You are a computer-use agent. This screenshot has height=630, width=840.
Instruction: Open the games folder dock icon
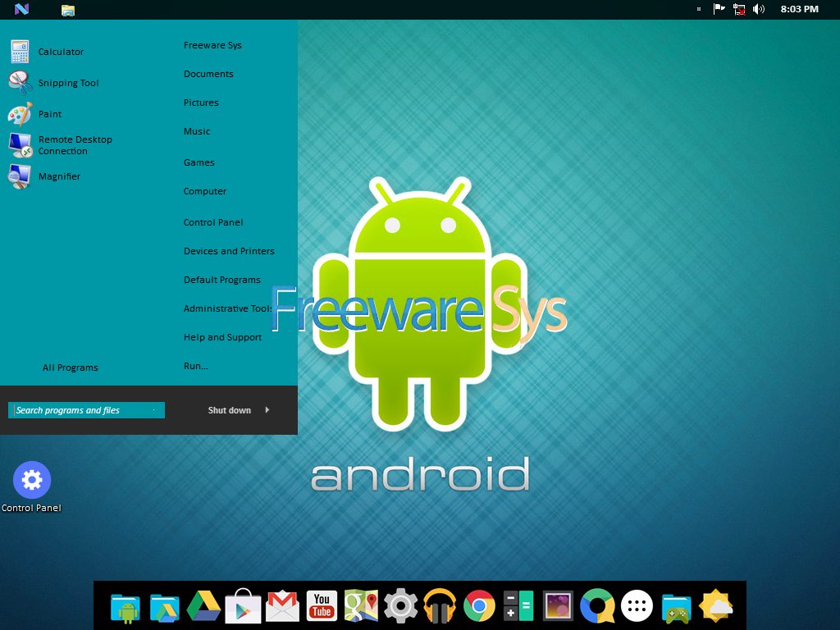(x=676, y=608)
